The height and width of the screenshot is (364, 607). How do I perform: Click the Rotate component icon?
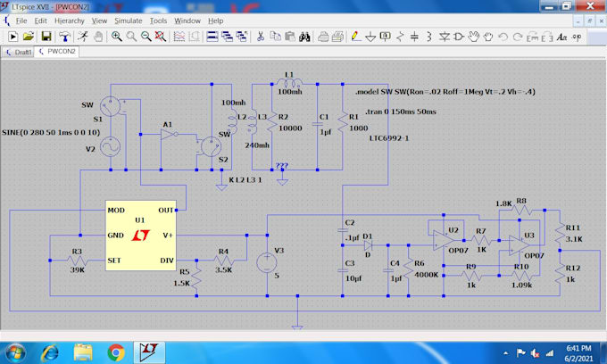pos(532,37)
